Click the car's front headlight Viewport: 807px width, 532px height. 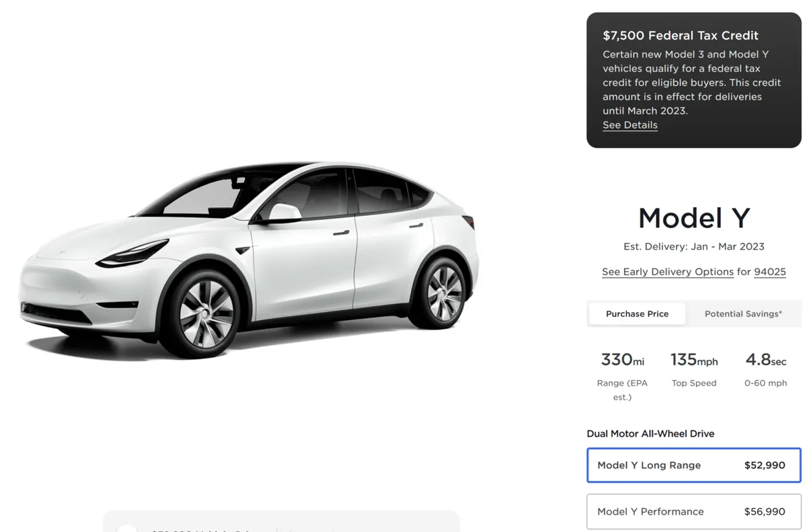(x=140, y=254)
